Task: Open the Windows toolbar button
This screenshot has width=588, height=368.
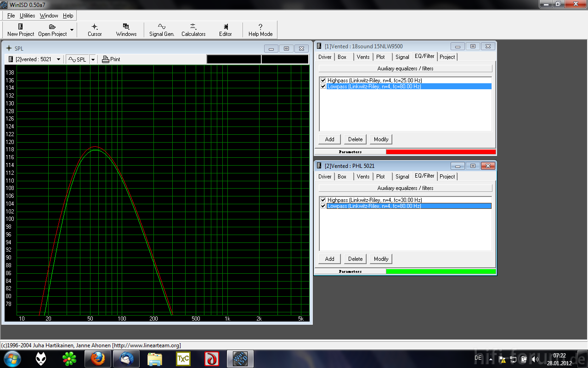Action: [x=126, y=30]
